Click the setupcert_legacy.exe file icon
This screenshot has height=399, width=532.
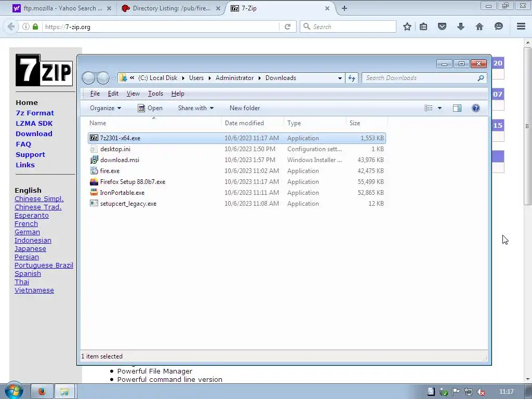coord(94,203)
